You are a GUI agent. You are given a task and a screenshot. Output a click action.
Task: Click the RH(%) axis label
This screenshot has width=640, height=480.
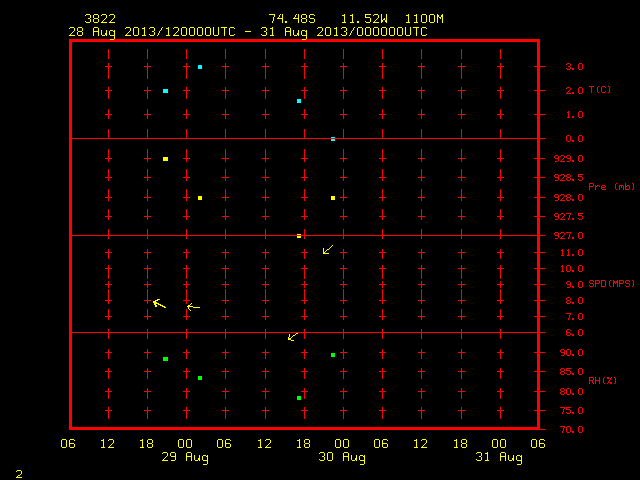pos(602,381)
